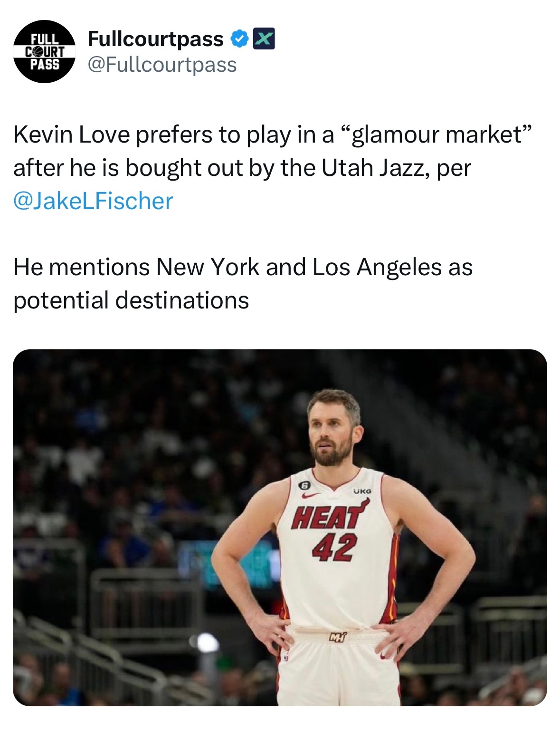The image size is (560, 731).
Task: Click the HEAT wordmark on the jersey
Action: (328, 516)
